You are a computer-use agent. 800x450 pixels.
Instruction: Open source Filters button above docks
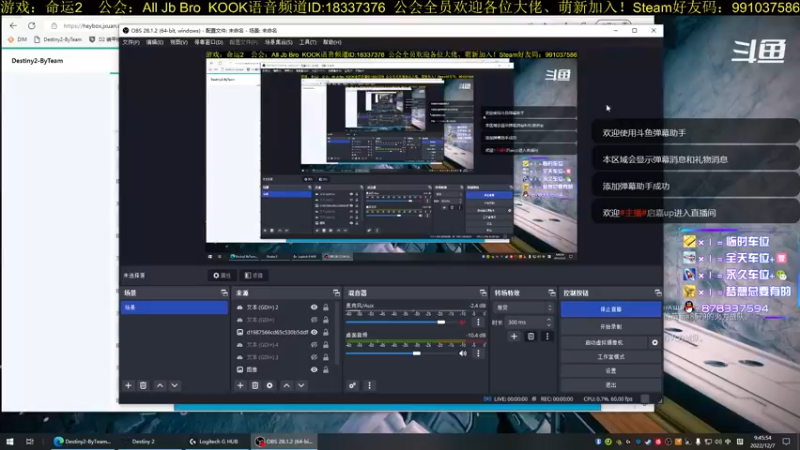point(254,276)
